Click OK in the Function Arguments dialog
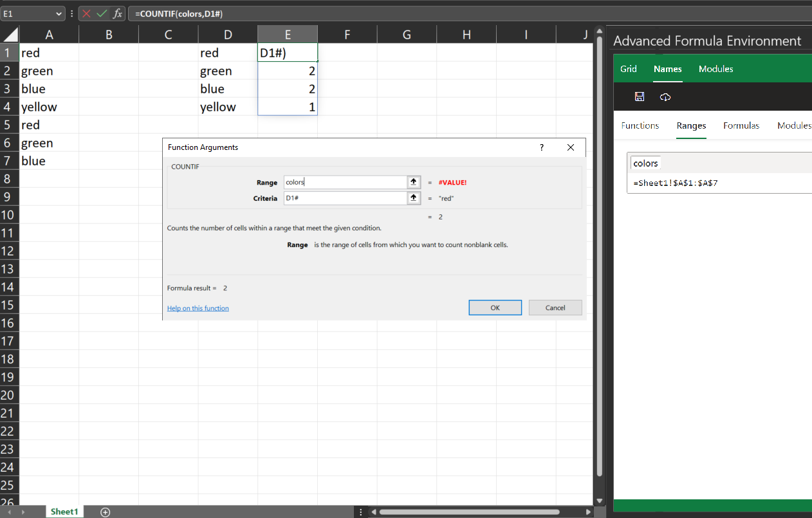Screen dimensions: 812x518 click(495, 308)
